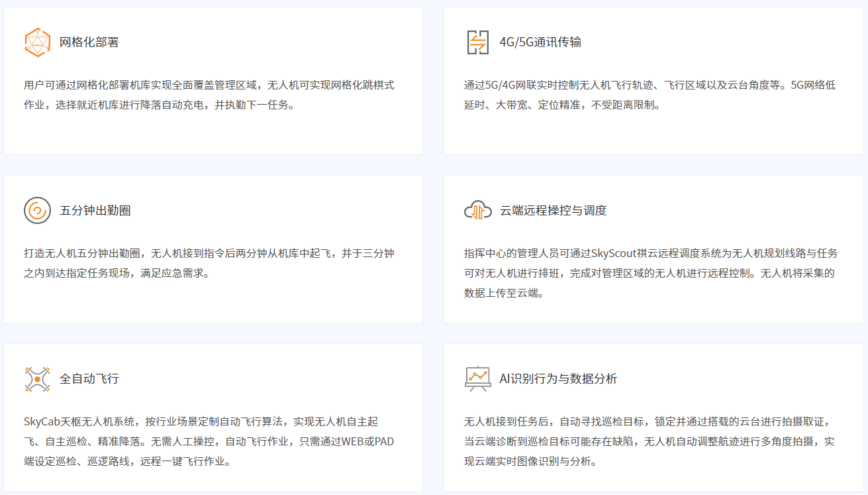This screenshot has height=495, width=868.
Task: Click the grid deployment description paragraph
Action: (x=209, y=95)
